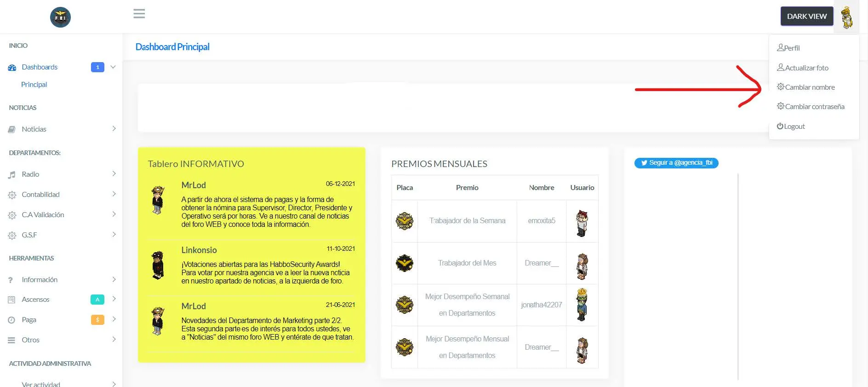Viewport: 868px width, 387px height.
Task: Toggle the hamburger sidebar menu icon
Action: point(139,14)
